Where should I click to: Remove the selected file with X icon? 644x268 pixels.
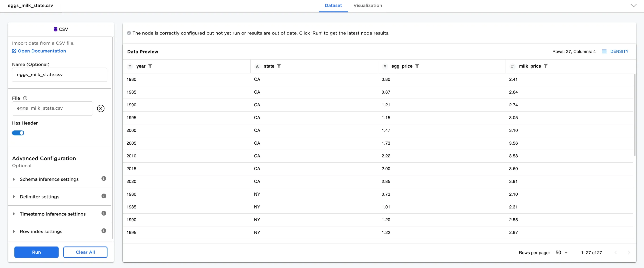pyautogui.click(x=101, y=108)
